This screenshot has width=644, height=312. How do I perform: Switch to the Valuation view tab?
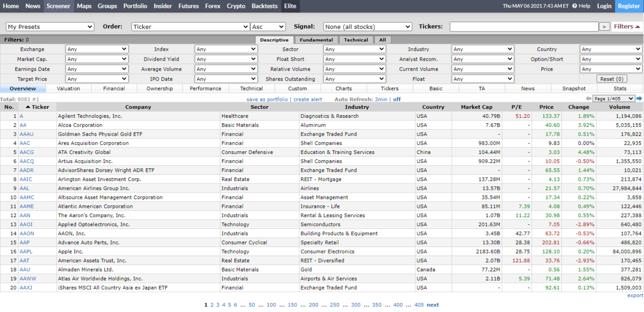pos(68,88)
